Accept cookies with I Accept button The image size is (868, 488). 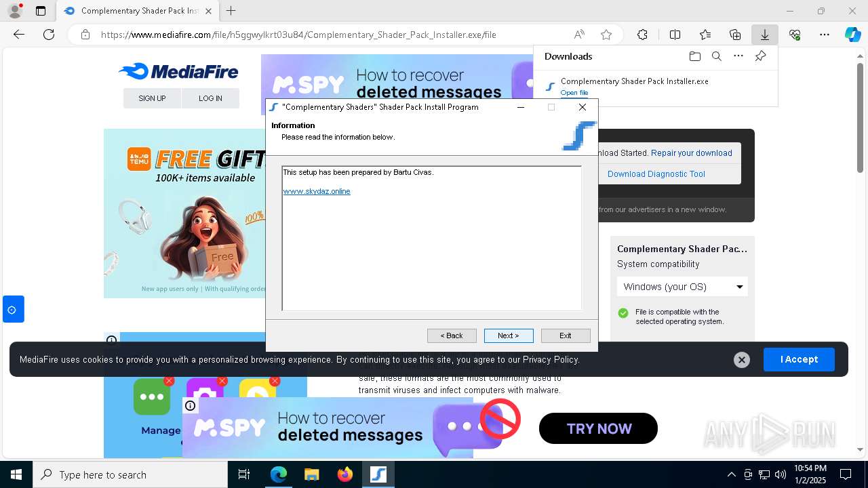(x=799, y=359)
